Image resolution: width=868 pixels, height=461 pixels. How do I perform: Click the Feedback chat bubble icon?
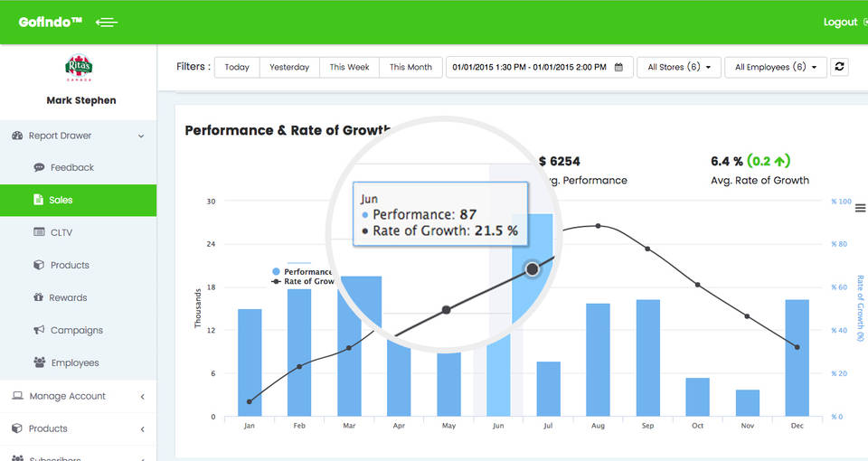click(x=39, y=167)
